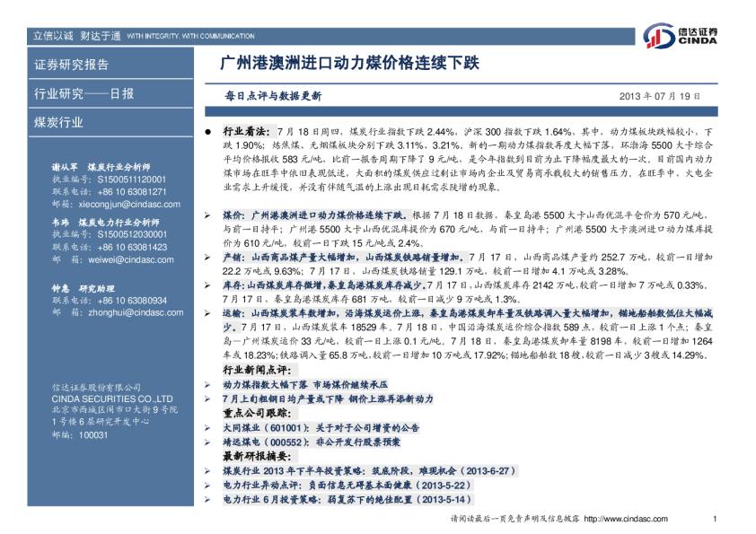Screen dimensions: 756x534
Task: Select the 行业研究——日报 sidebar heading
Action: coord(84,93)
